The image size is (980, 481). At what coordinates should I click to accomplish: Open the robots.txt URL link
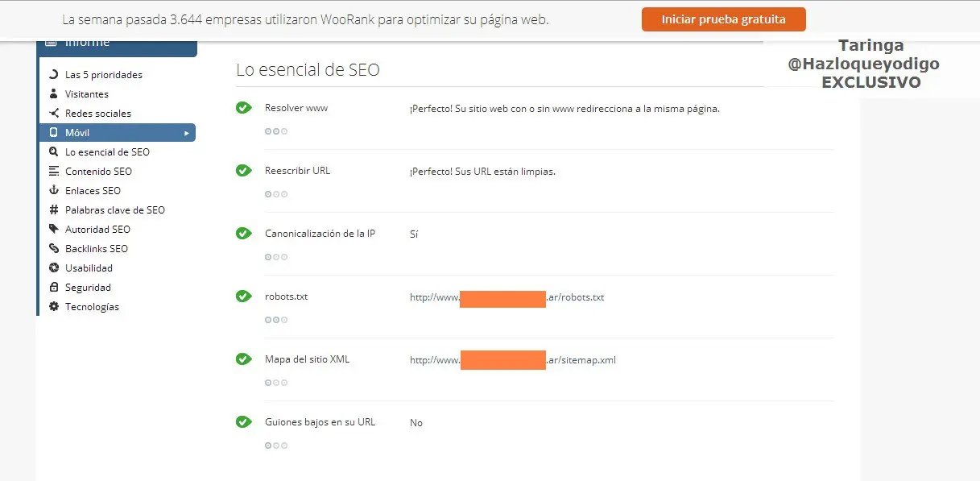coord(507,297)
